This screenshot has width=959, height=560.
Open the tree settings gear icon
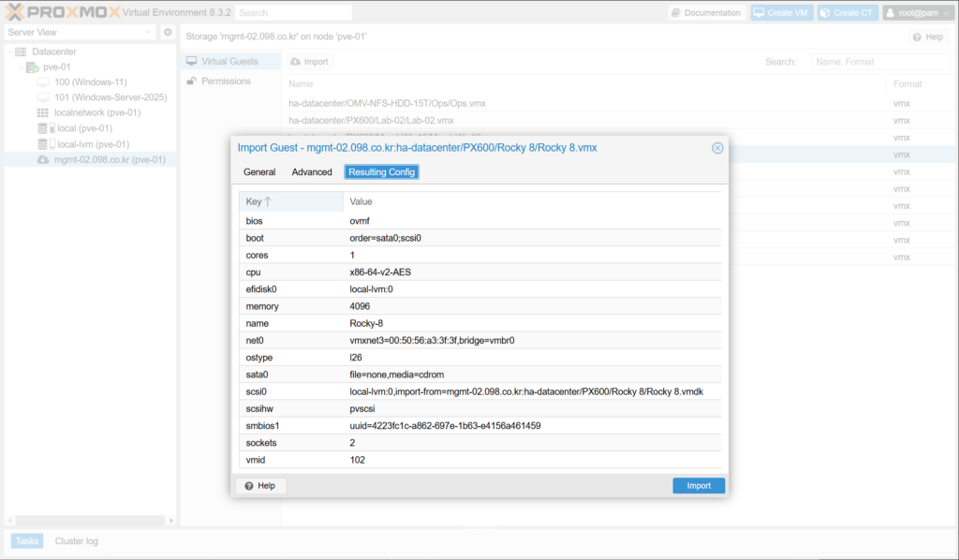click(x=168, y=33)
